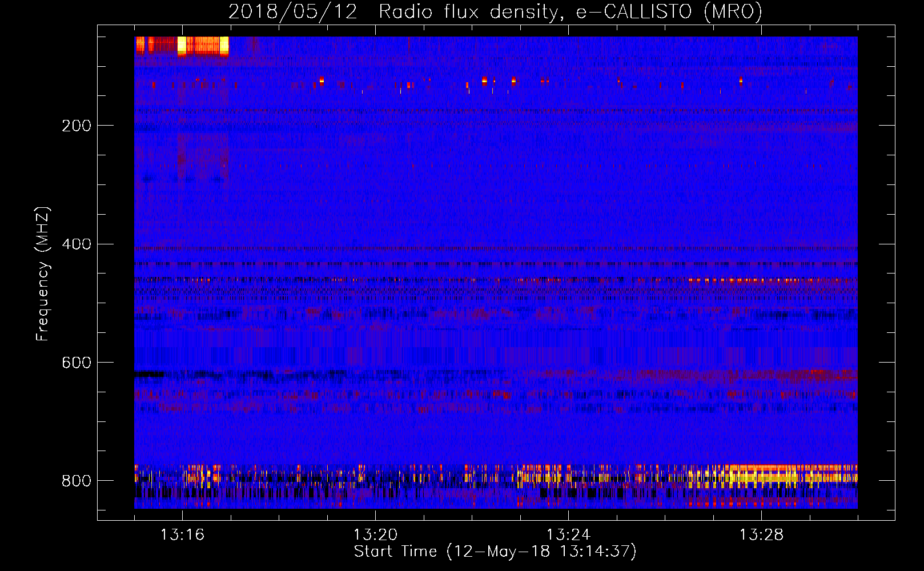Click the 600 frequency tick label
Screen dimensions: 924x571
(77, 363)
